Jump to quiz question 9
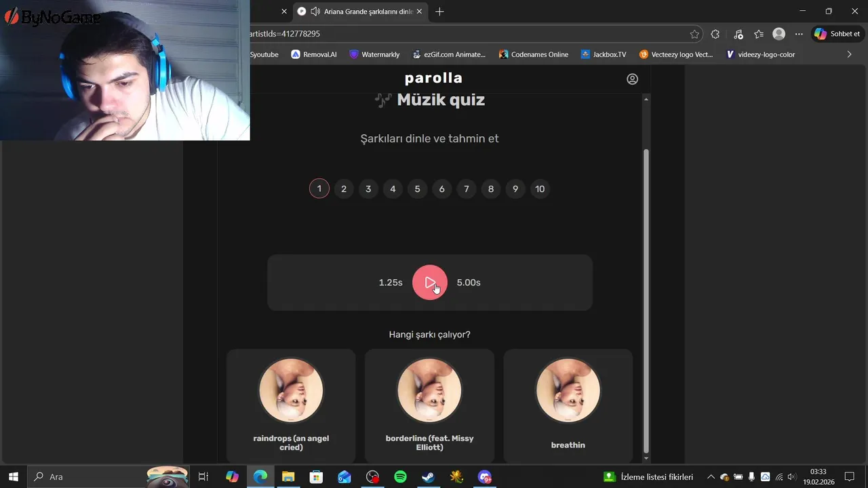The image size is (868, 488). click(x=515, y=188)
